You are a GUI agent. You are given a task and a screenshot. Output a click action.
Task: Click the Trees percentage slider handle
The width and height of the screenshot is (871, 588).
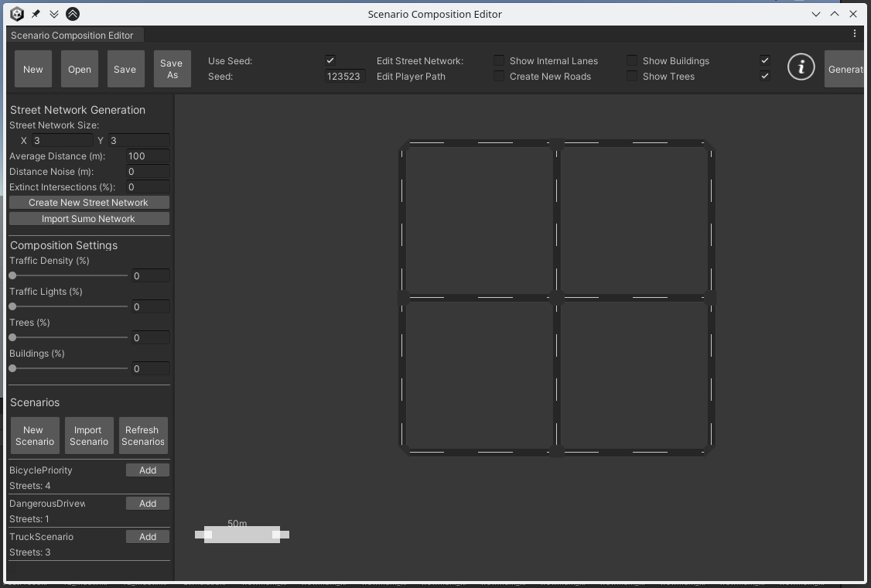pyautogui.click(x=13, y=337)
